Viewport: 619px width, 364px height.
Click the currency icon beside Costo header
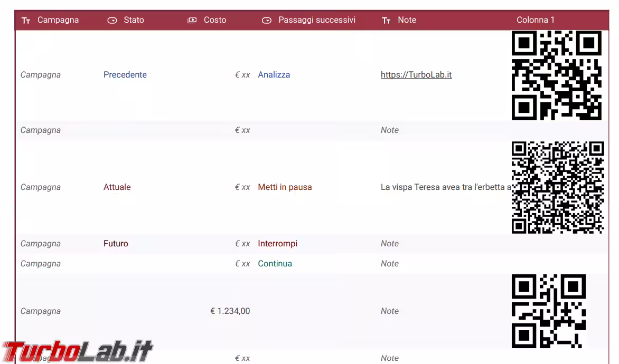[x=192, y=20]
